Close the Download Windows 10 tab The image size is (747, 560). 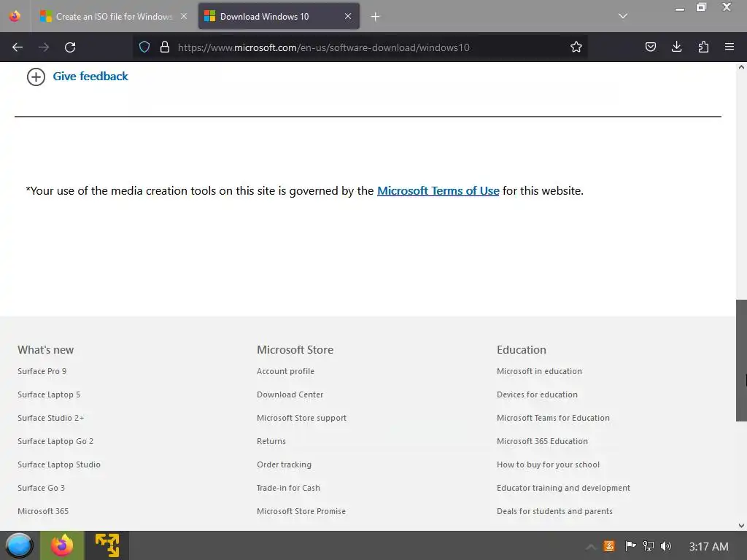(348, 16)
